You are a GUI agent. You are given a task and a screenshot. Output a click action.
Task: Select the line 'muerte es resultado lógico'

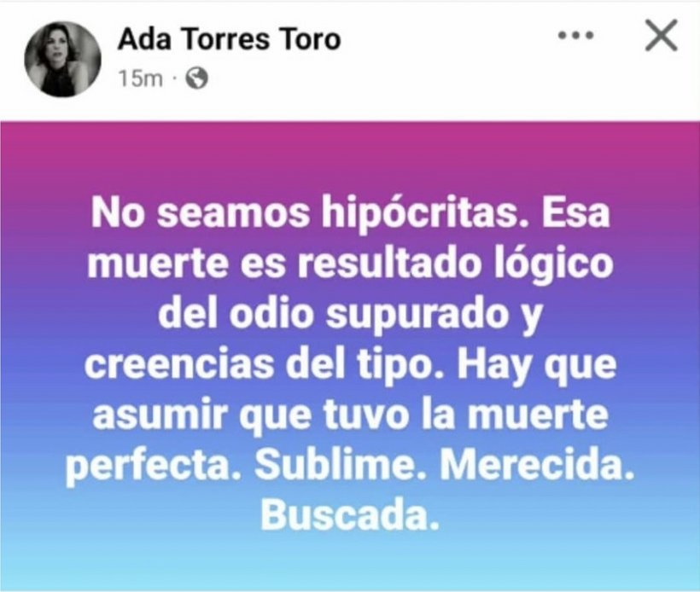351,263
